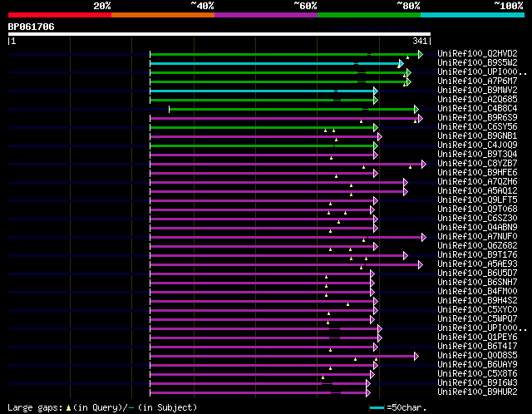
Task: Click the green ~80% identity legend segment
Action: [x=369, y=15]
